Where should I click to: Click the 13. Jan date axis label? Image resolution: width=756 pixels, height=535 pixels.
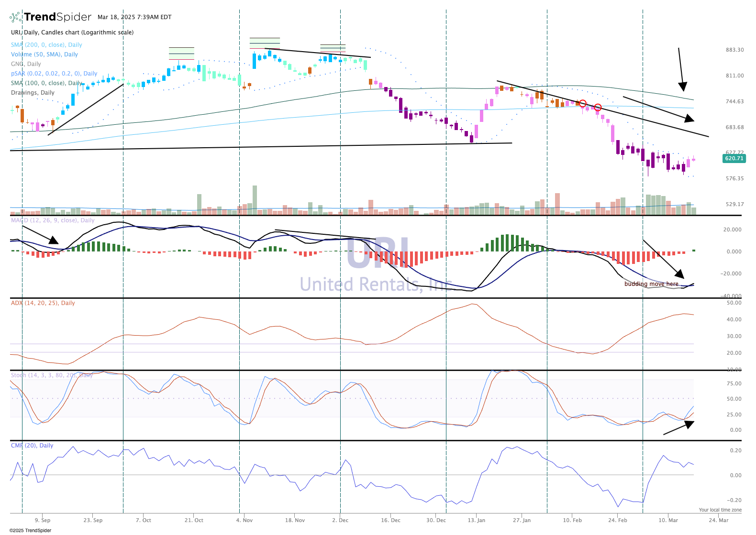(477, 520)
